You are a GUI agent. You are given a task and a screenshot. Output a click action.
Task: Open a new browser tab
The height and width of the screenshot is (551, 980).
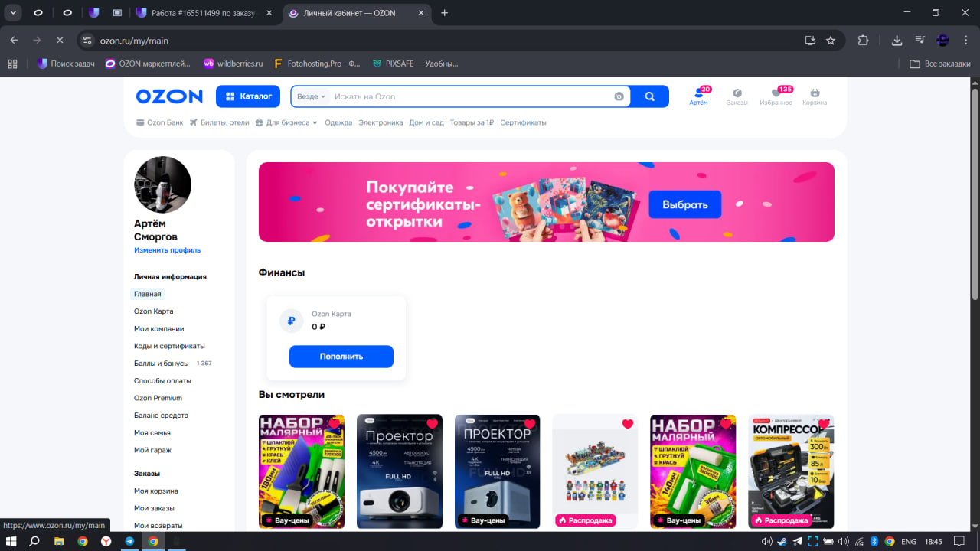tap(445, 13)
